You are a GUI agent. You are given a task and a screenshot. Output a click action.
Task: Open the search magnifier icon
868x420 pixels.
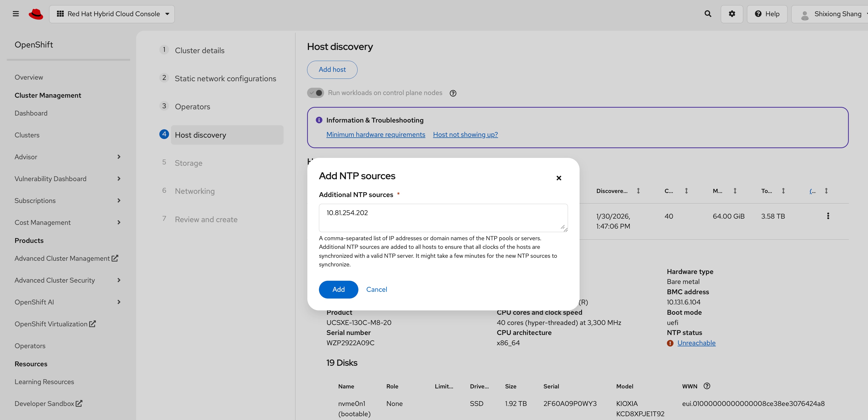tap(708, 14)
